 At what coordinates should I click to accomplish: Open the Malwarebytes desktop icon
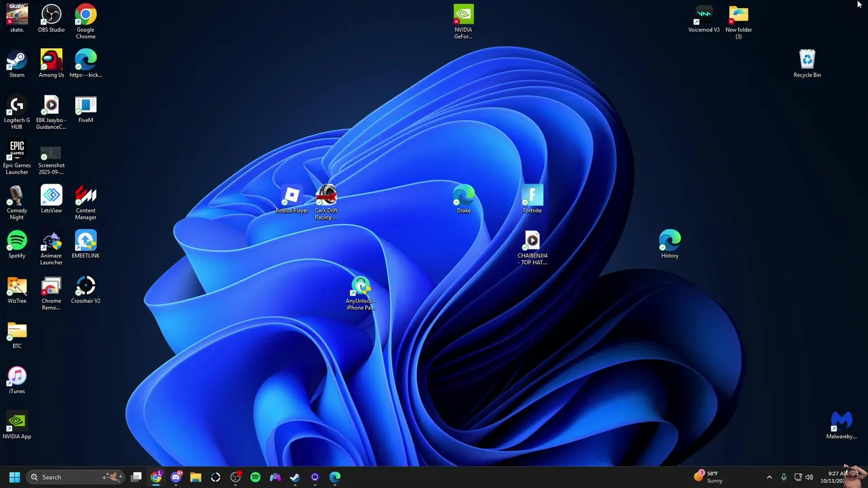click(x=842, y=426)
